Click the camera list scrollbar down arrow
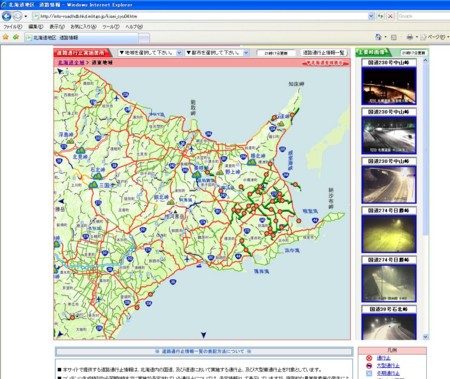The image size is (450, 379). [x=425, y=337]
